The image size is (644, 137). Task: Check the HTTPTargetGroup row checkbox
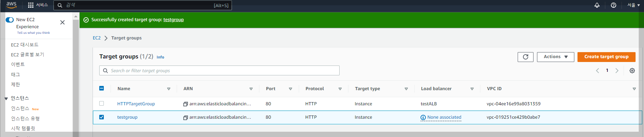pos(101,104)
